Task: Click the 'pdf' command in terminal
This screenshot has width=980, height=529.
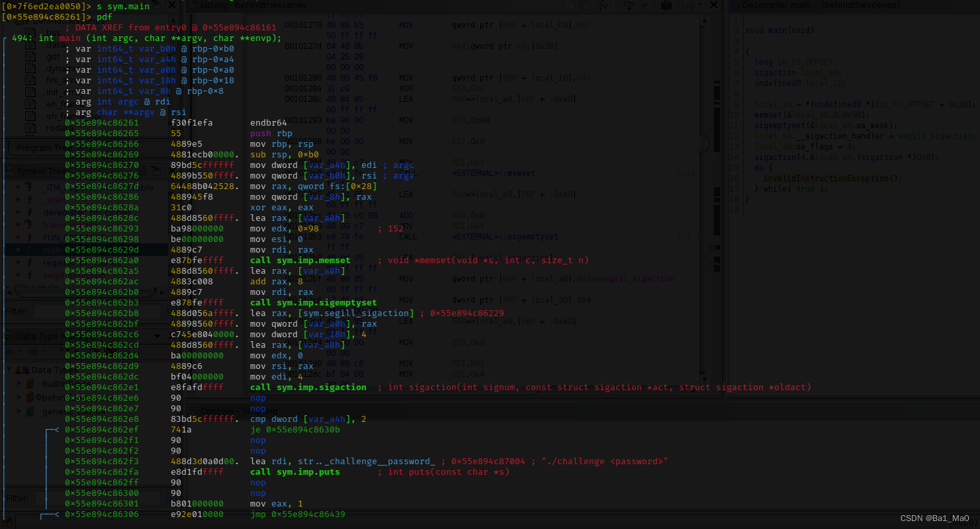Action: tap(105, 17)
